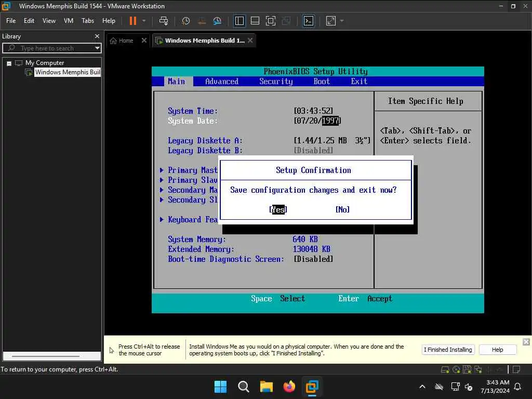
Task: Select My Computer in the library
Action: pos(45,63)
